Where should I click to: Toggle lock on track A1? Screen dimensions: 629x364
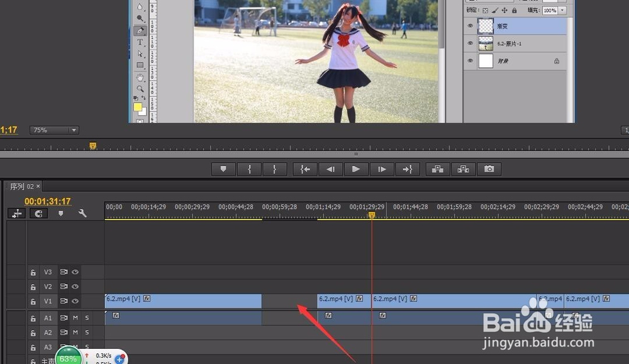tap(33, 318)
